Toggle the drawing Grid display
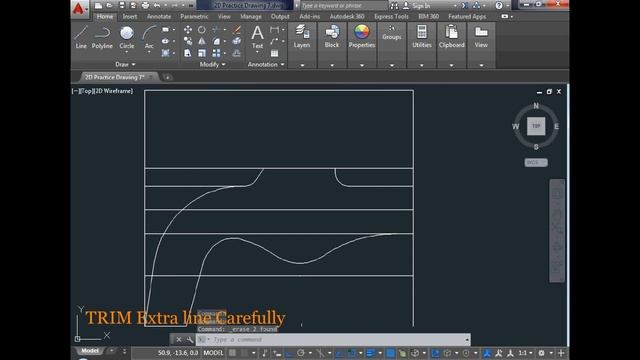Image resolution: width=640 pixels, height=360 pixels. click(232, 353)
